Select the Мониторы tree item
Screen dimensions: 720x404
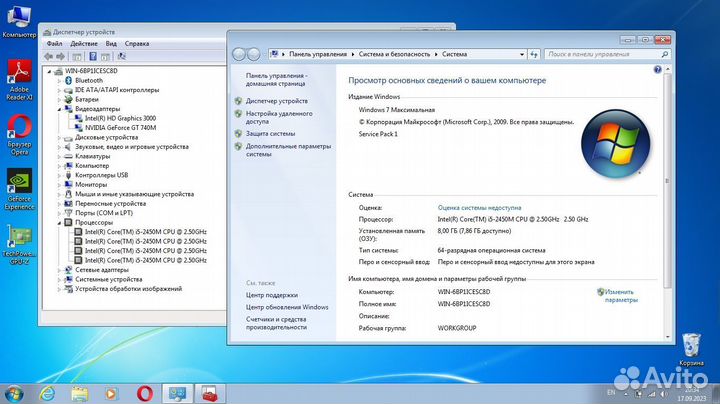pyautogui.click(x=91, y=185)
